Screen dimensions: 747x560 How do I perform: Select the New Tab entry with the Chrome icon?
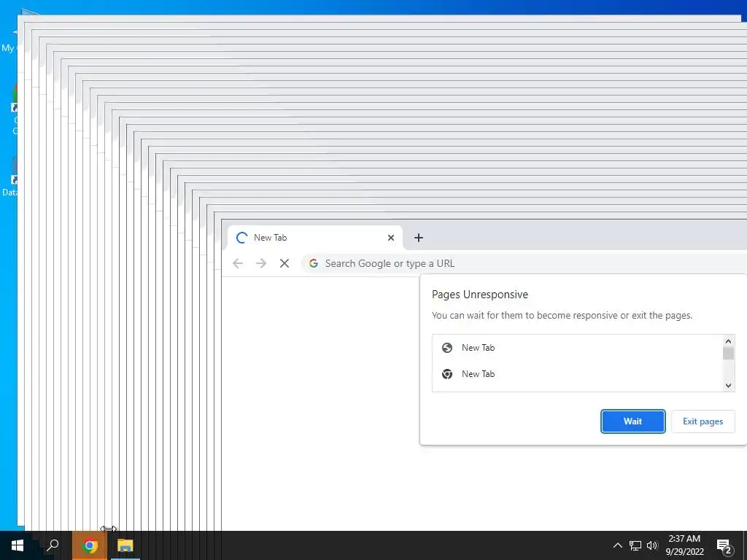(577, 374)
